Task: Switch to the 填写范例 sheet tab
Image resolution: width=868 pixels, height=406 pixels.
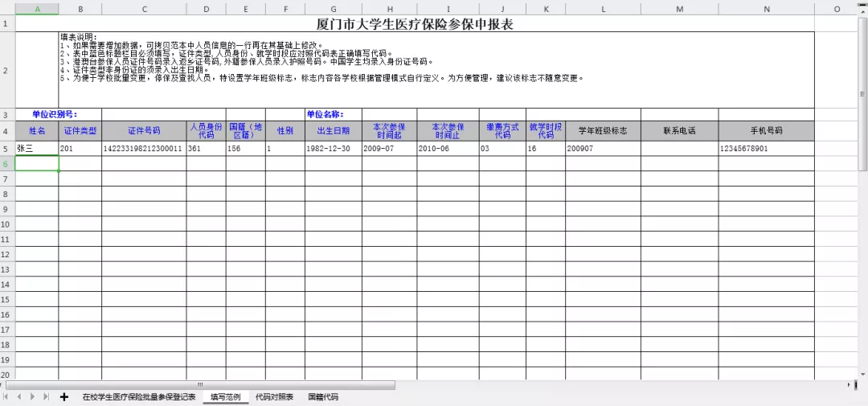Action: pyautogui.click(x=226, y=397)
